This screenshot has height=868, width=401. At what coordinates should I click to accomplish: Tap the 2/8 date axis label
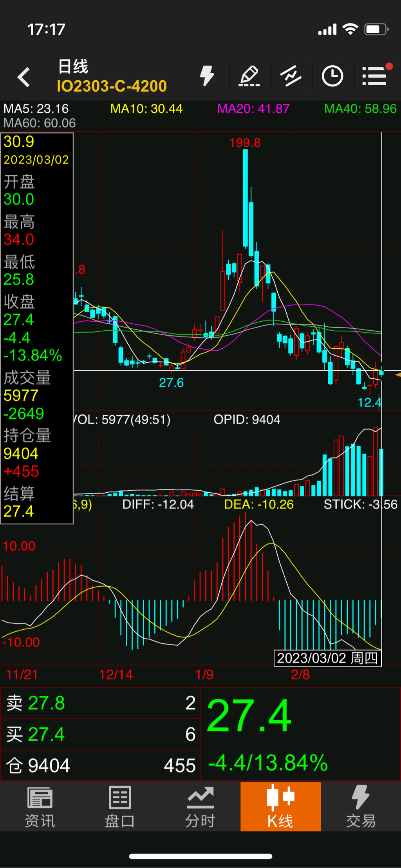(x=300, y=675)
